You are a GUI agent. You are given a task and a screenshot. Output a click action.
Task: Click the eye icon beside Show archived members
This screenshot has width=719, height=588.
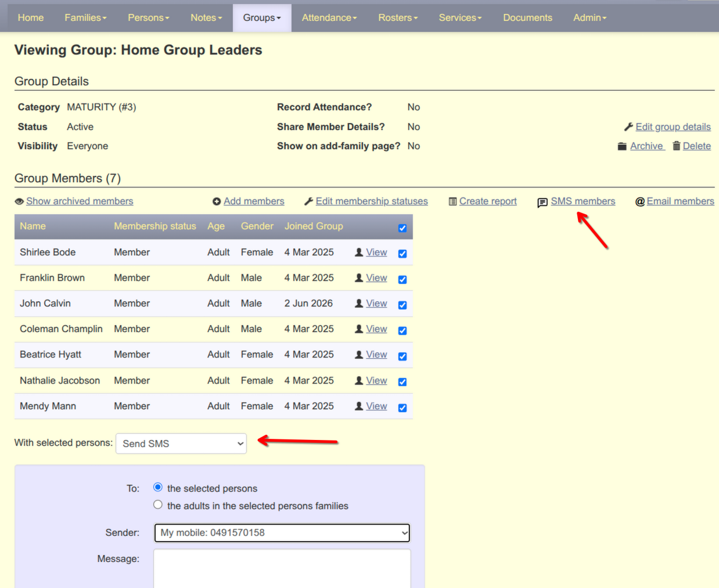point(19,201)
